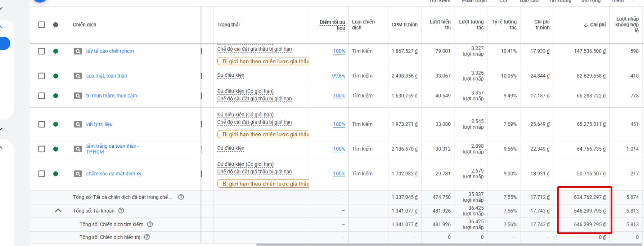The height and width of the screenshot is (246, 644).
Task: Open 100% optimization score of vật lý trị liệu
Action: pos(339,124)
